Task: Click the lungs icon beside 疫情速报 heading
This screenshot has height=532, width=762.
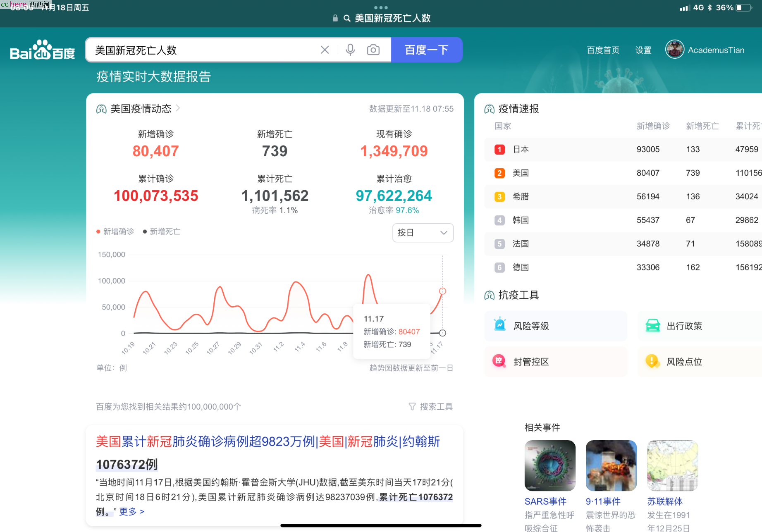Action: point(490,109)
